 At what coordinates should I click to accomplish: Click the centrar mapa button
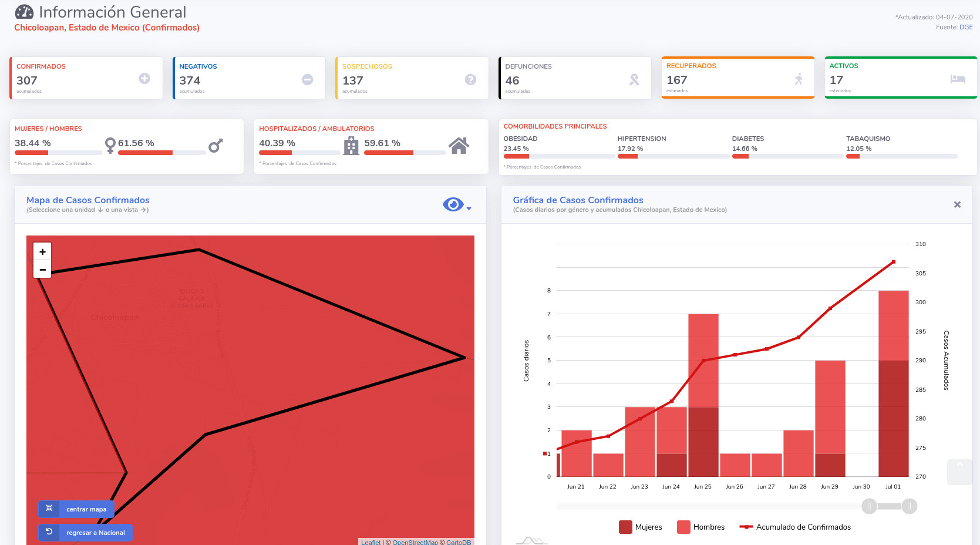click(76, 509)
